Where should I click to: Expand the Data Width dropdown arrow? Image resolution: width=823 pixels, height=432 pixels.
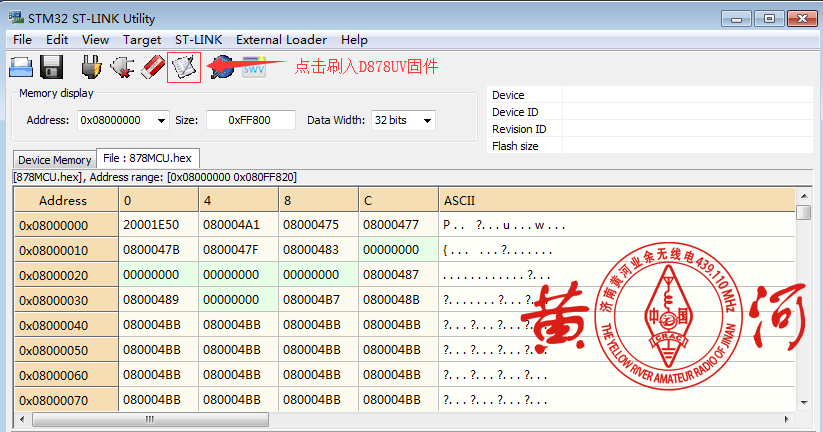pyautogui.click(x=428, y=120)
